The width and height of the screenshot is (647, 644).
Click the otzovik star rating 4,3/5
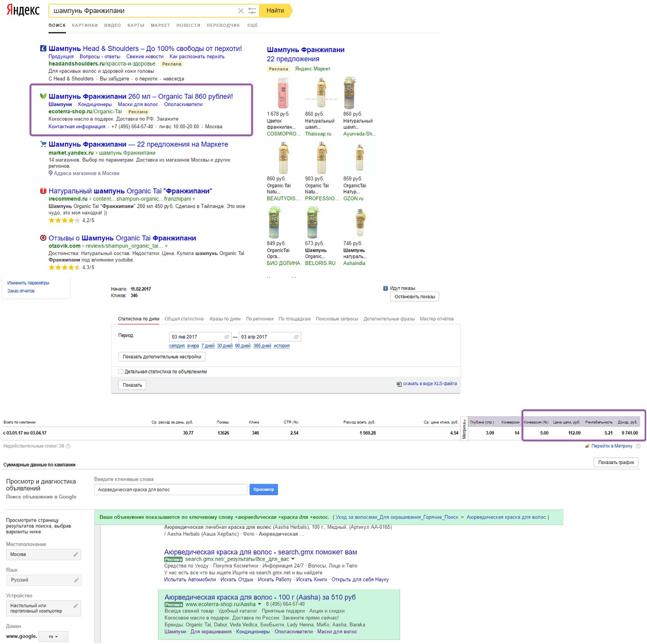(x=64, y=267)
